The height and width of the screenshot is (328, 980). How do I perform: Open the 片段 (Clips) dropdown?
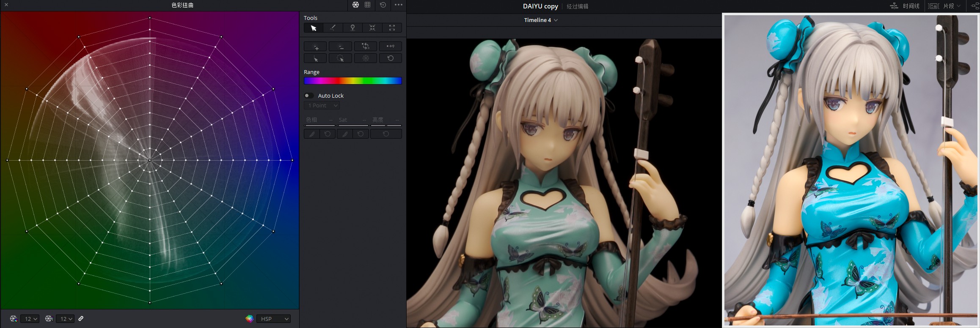click(944, 6)
